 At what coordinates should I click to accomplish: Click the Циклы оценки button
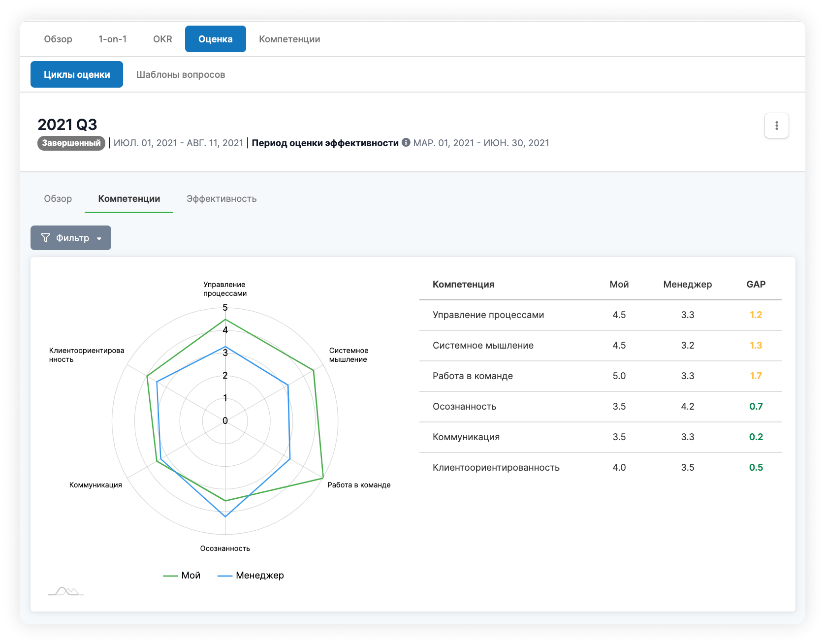pos(77,74)
